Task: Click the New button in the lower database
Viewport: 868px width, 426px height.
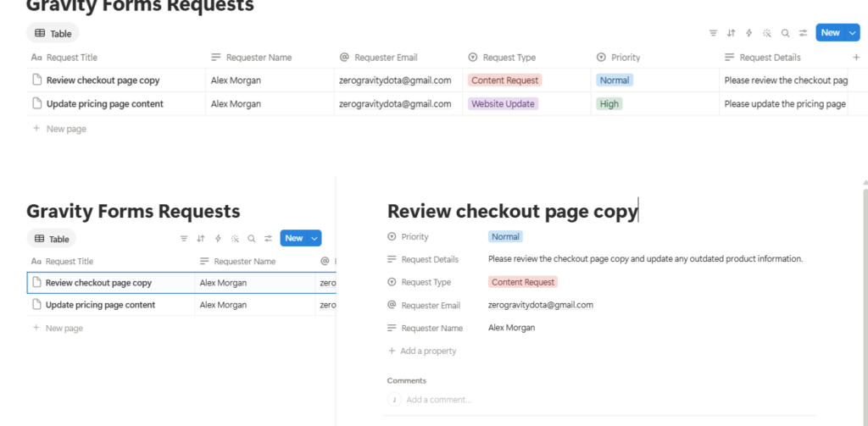Action: [294, 239]
